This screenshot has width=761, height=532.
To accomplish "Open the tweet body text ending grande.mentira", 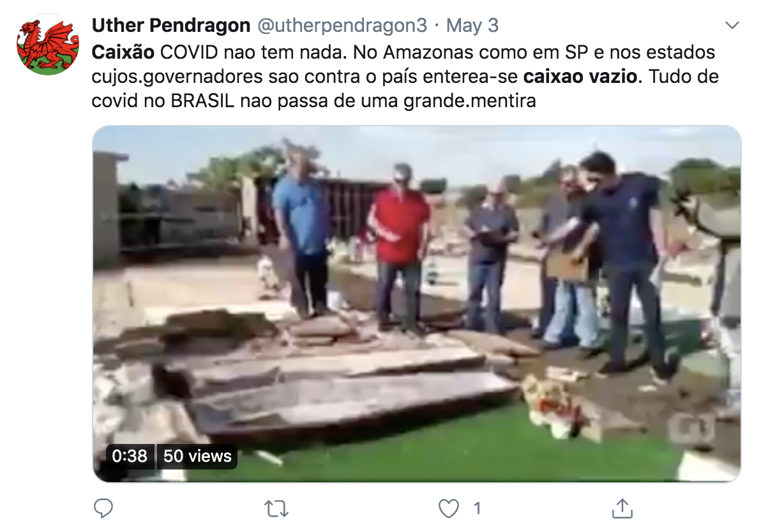I will coord(405,76).
